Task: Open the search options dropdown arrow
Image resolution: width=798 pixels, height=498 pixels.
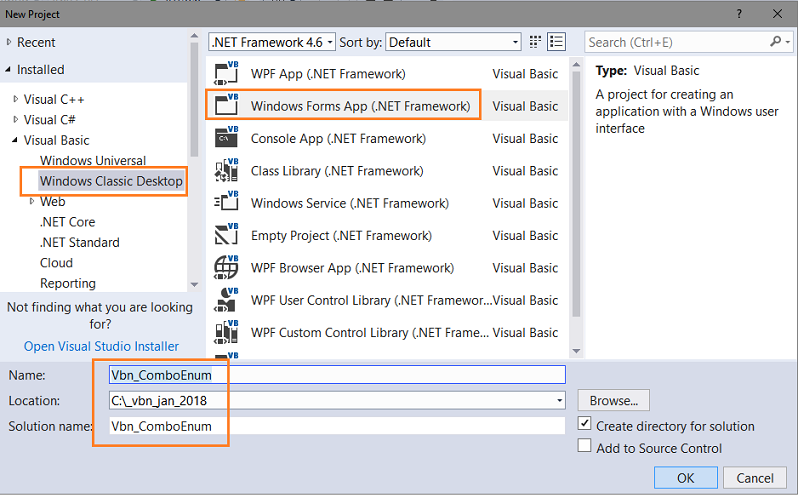Action: (x=788, y=42)
